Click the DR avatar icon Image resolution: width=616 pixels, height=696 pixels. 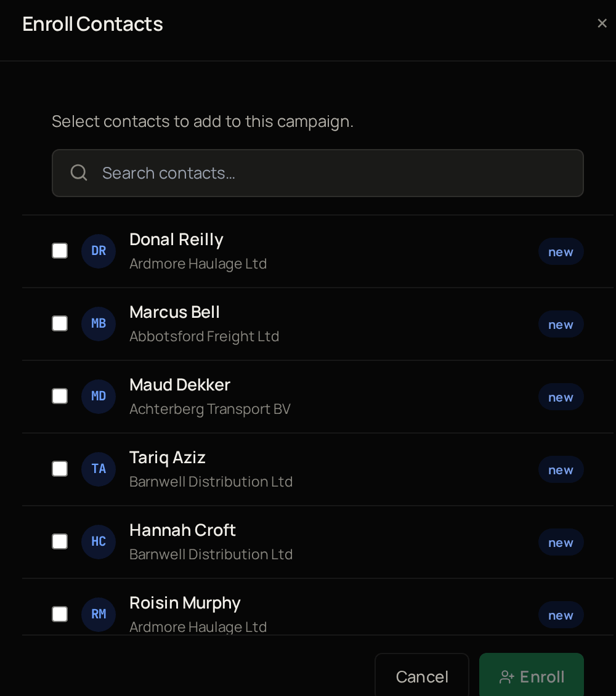click(99, 251)
